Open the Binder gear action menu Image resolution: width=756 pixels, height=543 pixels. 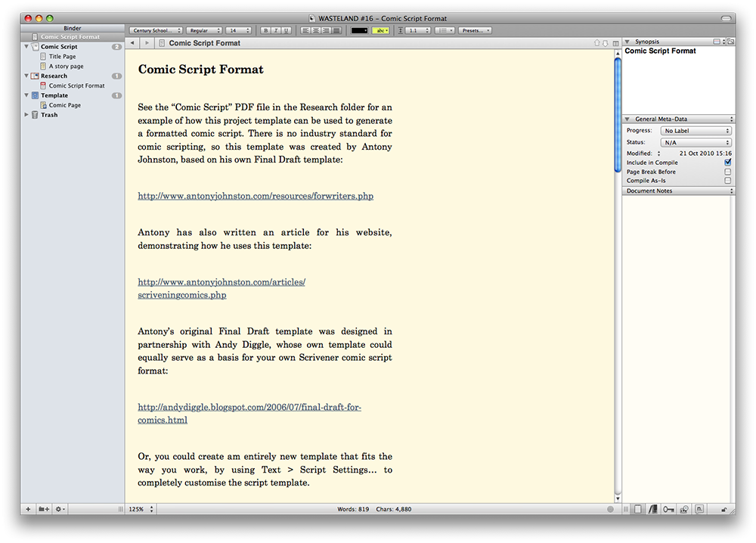pos(60,509)
